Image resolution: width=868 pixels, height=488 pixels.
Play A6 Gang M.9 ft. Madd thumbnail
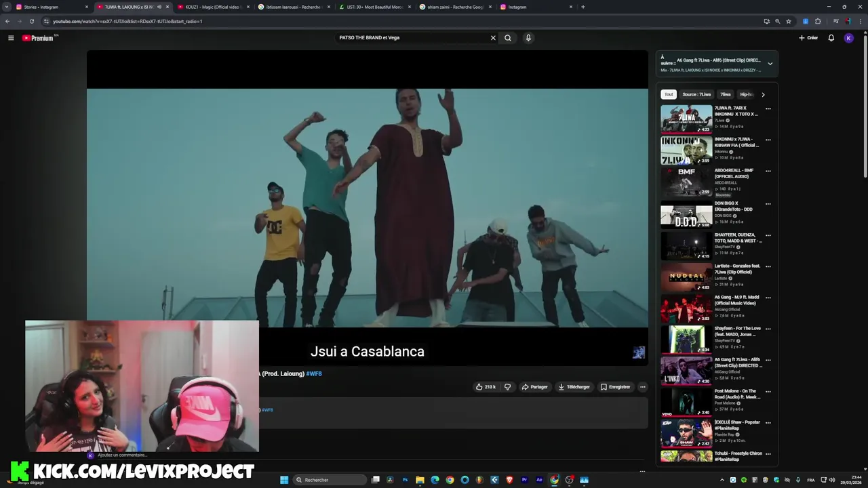[686, 308]
